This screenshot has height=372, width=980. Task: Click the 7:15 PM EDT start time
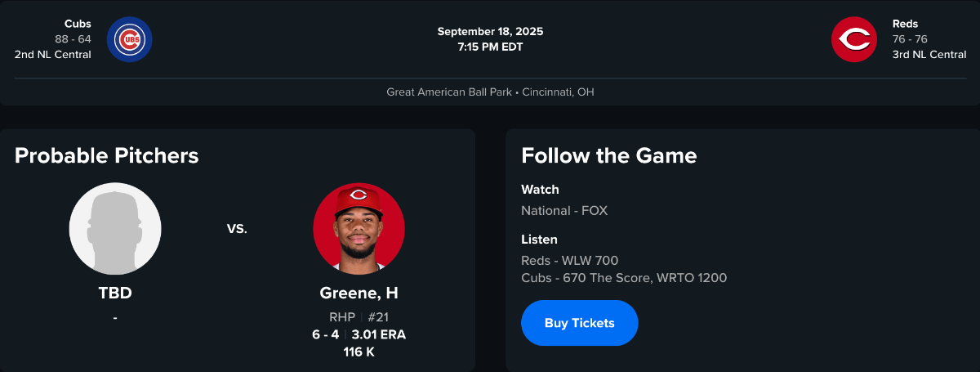(x=490, y=47)
